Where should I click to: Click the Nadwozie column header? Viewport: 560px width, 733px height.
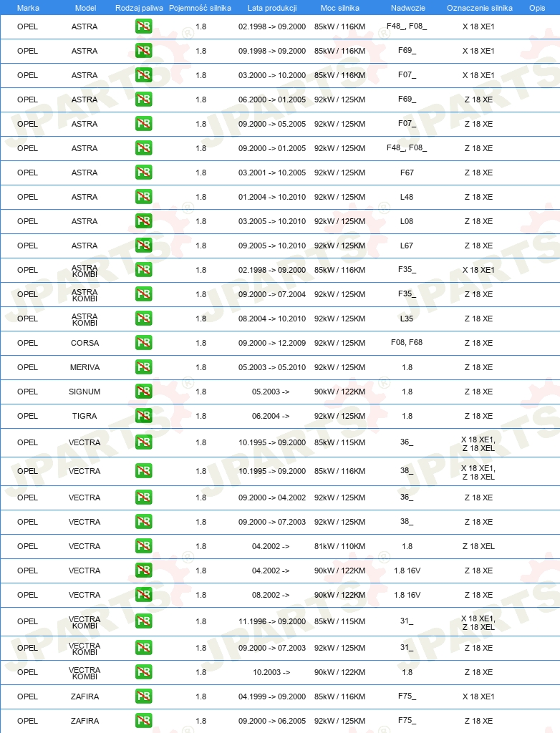point(408,8)
